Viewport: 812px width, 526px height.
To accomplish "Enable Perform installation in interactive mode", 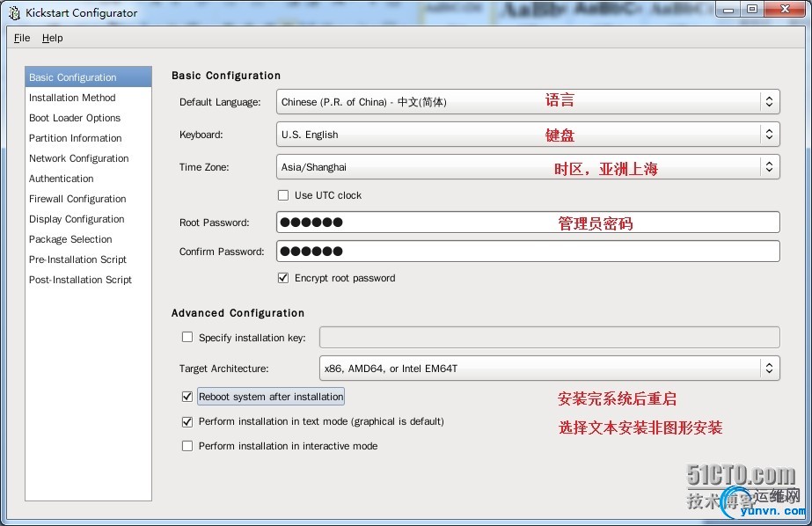I will [187, 446].
